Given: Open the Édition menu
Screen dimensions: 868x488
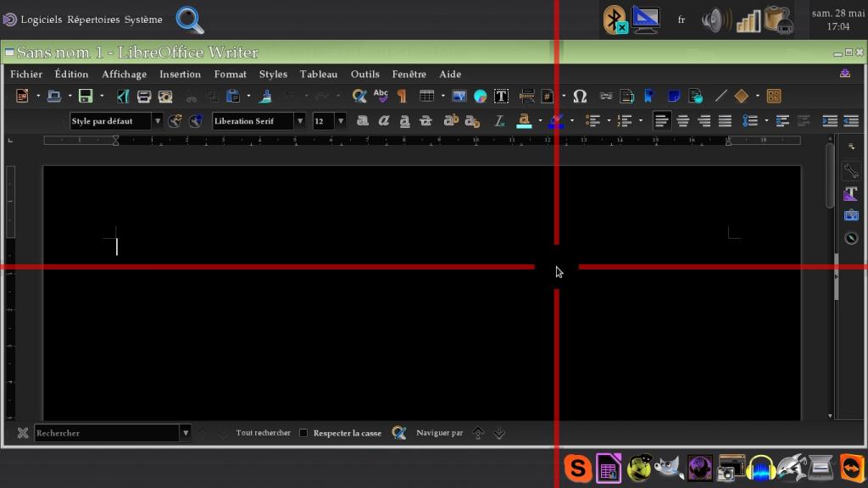Looking at the screenshot, I should [x=71, y=75].
